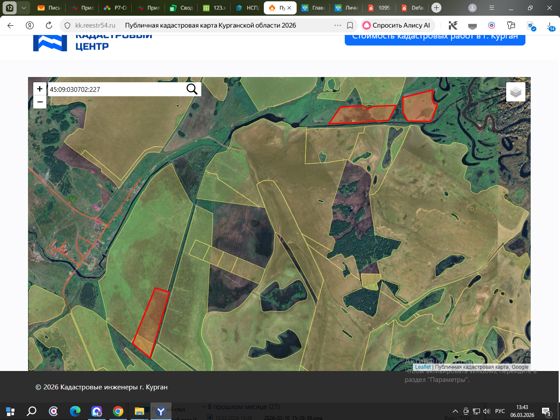Reload the page with the refresh icon
Screen dimensions: 560x420
(x=49, y=25)
